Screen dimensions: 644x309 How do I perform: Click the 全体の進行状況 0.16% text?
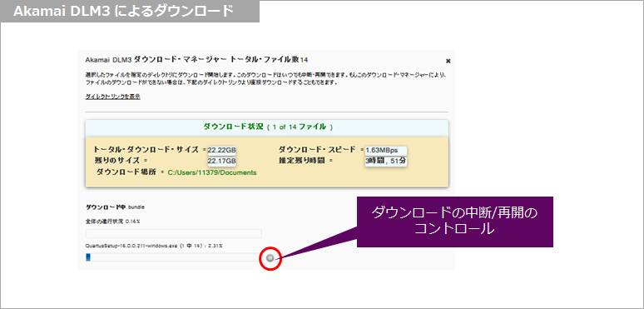[112, 222]
